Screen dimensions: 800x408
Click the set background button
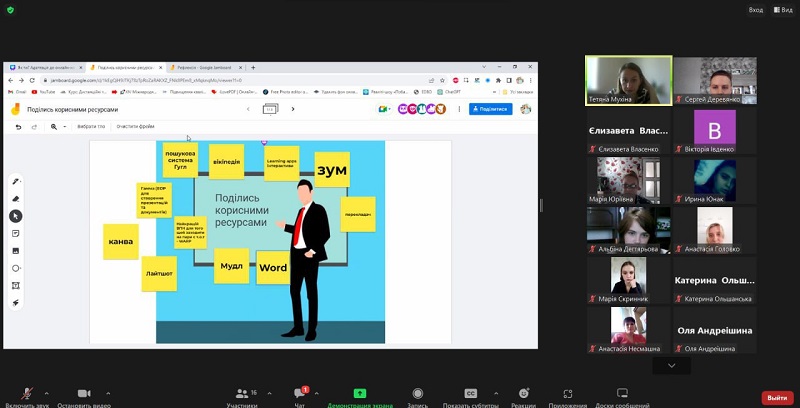point(91,126)
